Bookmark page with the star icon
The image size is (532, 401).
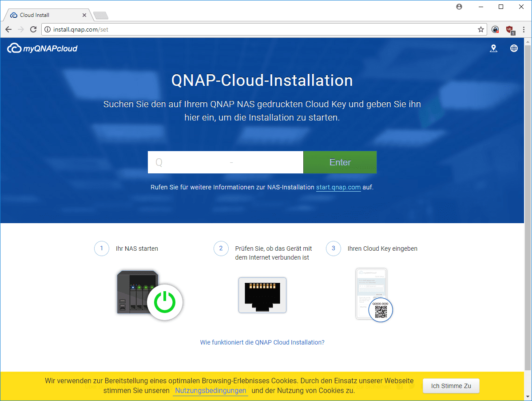point(481,29)
